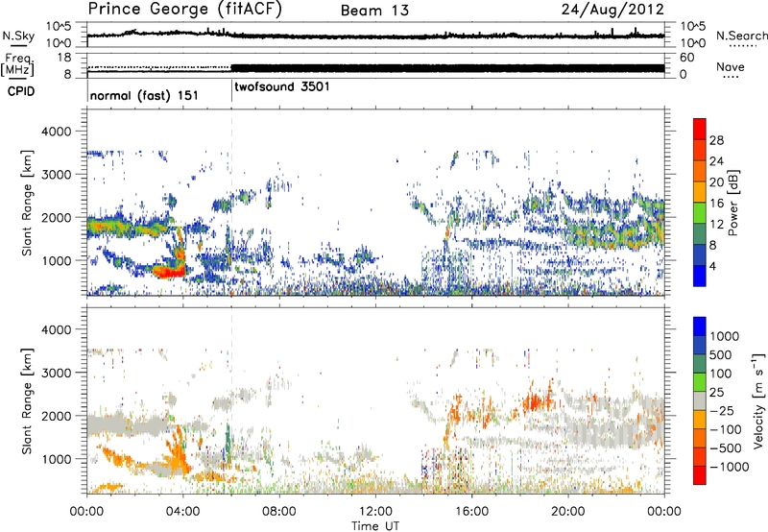The height and width of the screenshot is (532, 768).
Task: Click the '20:00' time axis label
Action: tap(567, 512)
